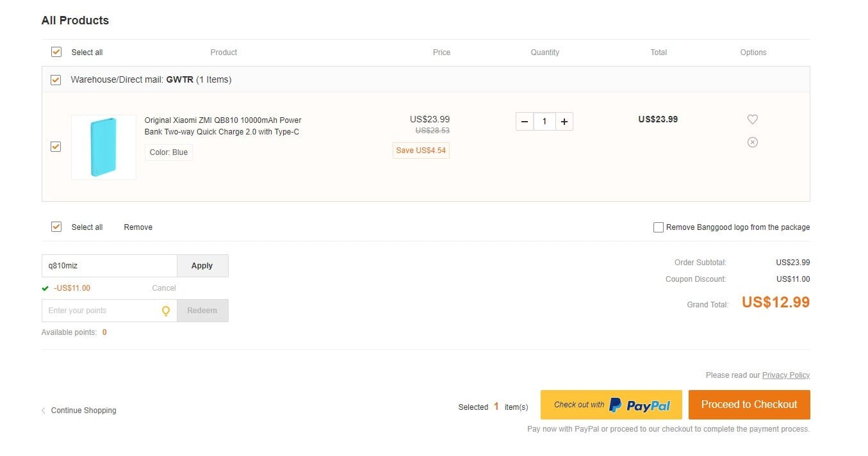This screenshot has width=868, height=456.
Task: Toggle top Select all checkbox
Action: click(56, 52)
